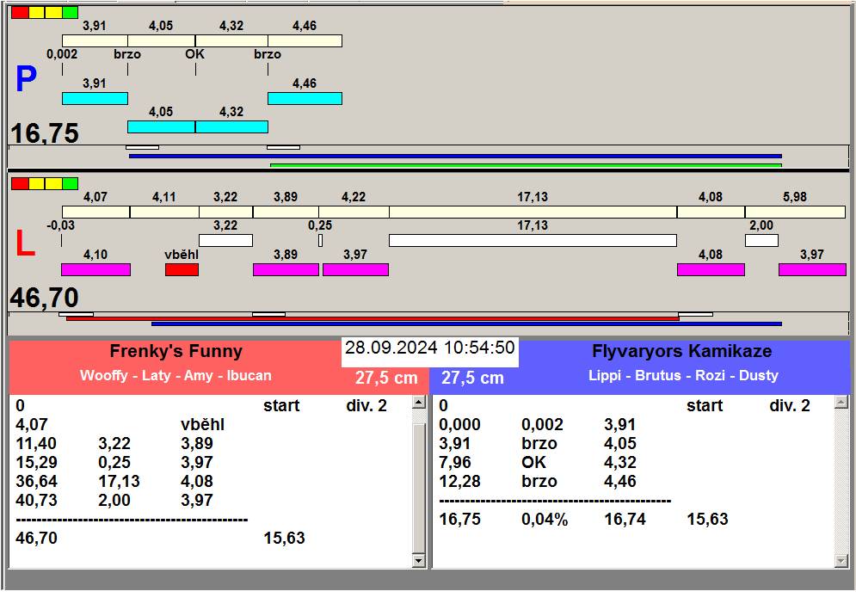Click the 16,74 value in right list
The width and height of the screenshot is (856, 616).
pos(625,520)
